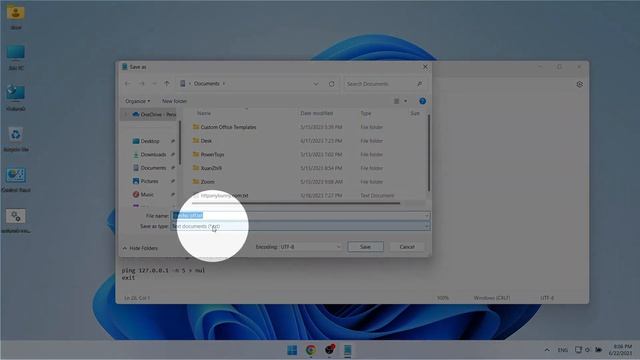Image resolution: width=640 pixels, height=360 pixels.
Task: Select Desktop in navigation pane
Action: [150, 141]
